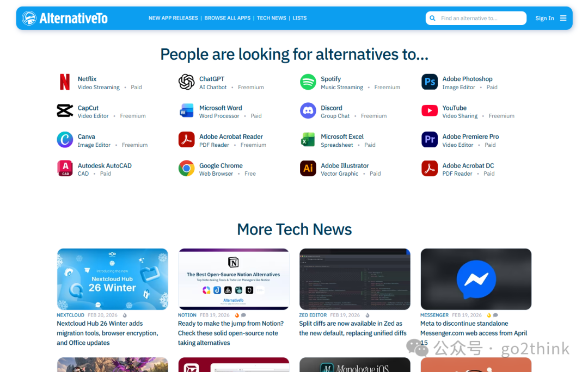Open the ChatGPT app icon
Viewport: 588px width, 372px height.
click(186, 82)
